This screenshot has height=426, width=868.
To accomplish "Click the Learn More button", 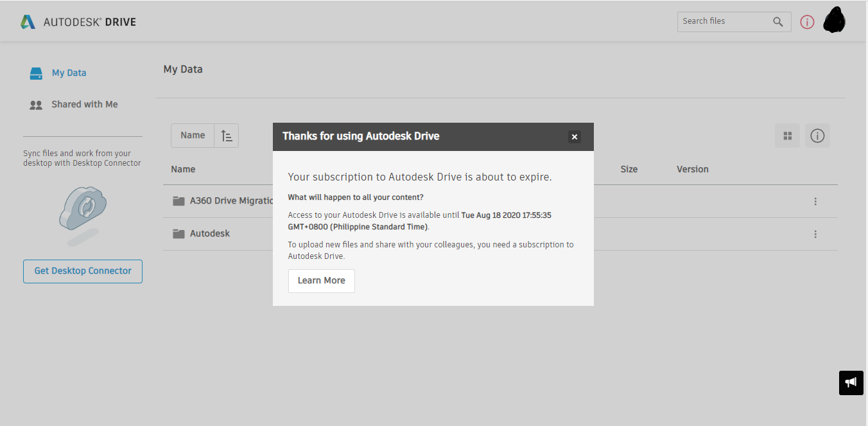I will click(321, 281).
